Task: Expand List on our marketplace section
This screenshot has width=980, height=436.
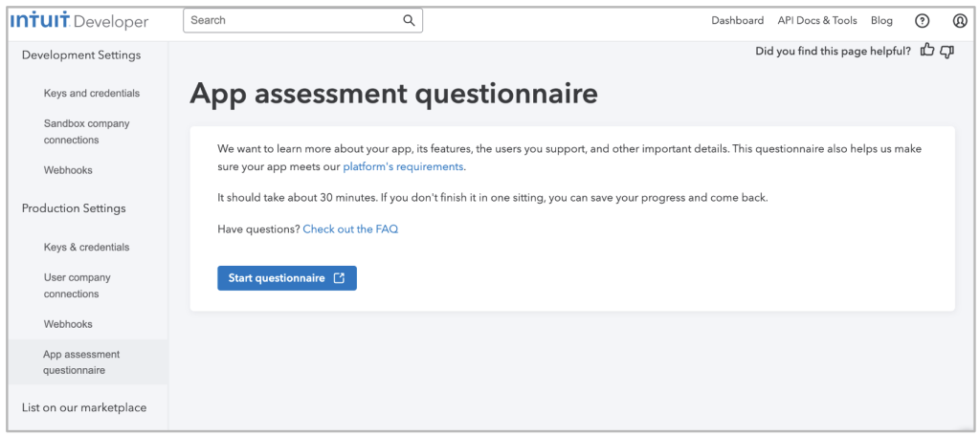Action: coord(84,408)
